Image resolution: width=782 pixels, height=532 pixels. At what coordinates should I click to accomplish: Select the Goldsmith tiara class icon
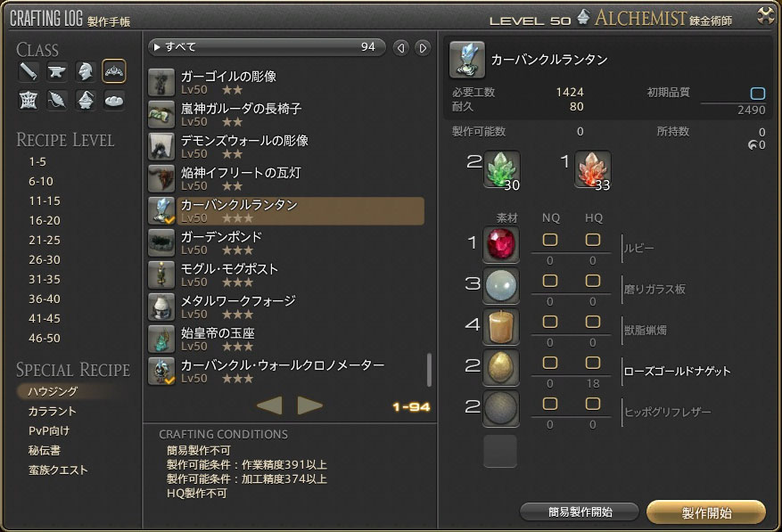[x=114, y=71]
